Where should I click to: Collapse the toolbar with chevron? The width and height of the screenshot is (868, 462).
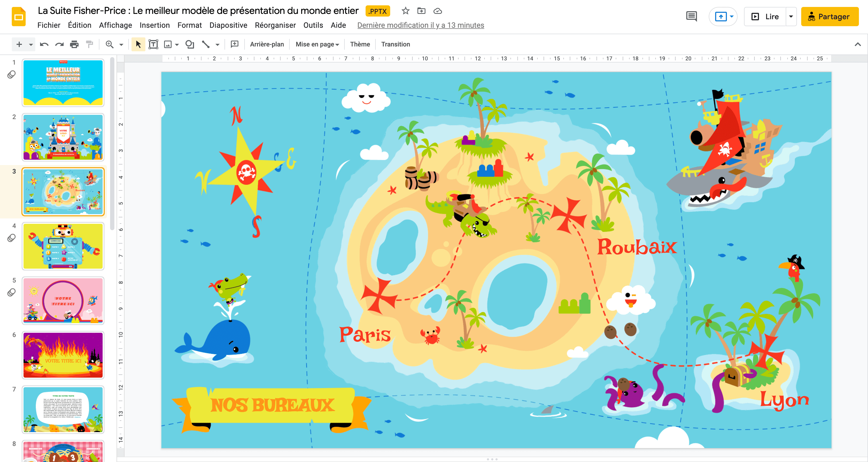click(x=858, y=44)
